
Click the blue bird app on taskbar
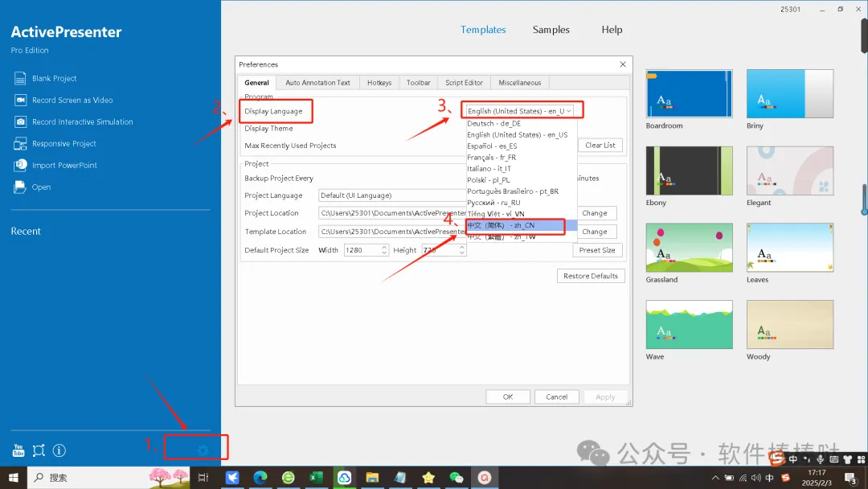point(232,478)
